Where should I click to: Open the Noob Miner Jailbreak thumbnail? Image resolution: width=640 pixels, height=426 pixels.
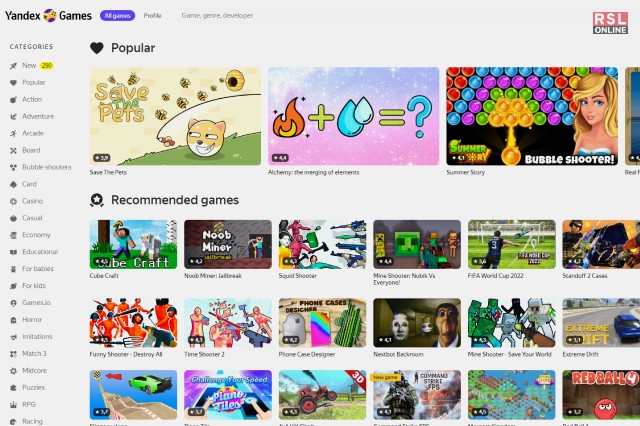click(x=228, y=244)
